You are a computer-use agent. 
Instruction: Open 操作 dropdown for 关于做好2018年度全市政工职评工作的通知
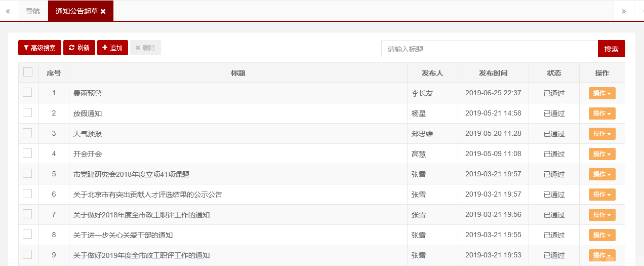point(602,215)
